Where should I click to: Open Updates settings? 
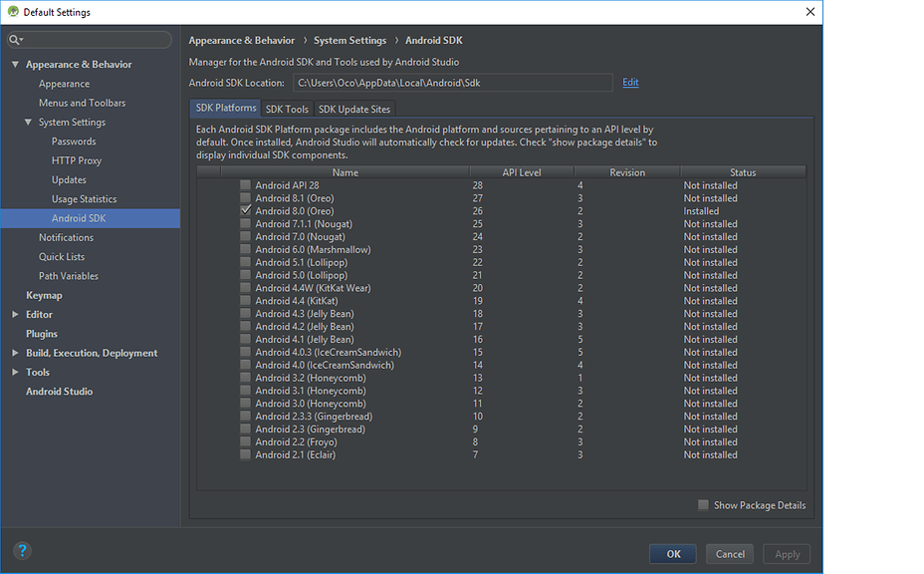coord(69,180)
